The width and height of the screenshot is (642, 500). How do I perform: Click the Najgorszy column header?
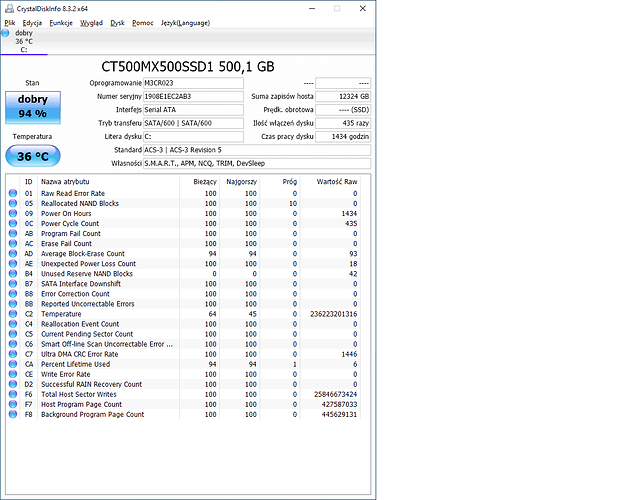240,182
